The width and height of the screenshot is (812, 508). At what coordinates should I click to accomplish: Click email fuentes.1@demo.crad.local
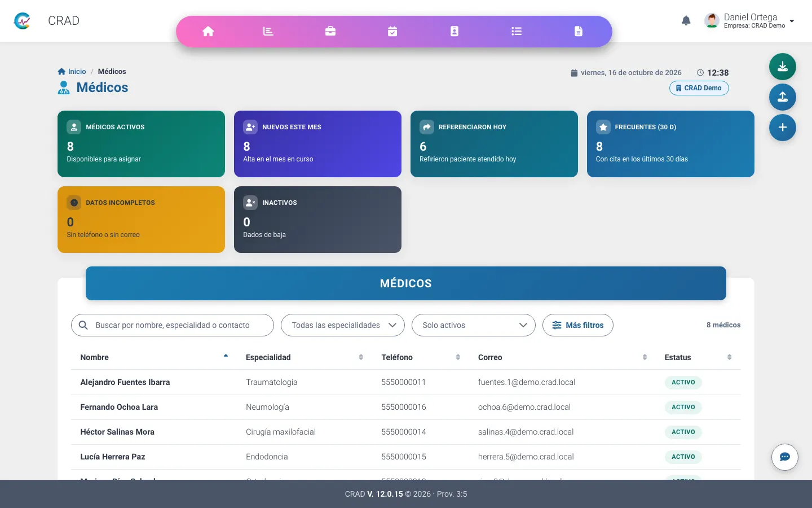click(x=527, y=382)
